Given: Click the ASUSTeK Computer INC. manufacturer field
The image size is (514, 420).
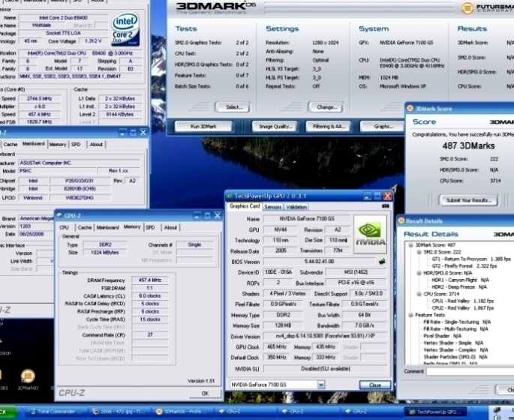Looking at the screenshot, I should (x=79, y=163).
